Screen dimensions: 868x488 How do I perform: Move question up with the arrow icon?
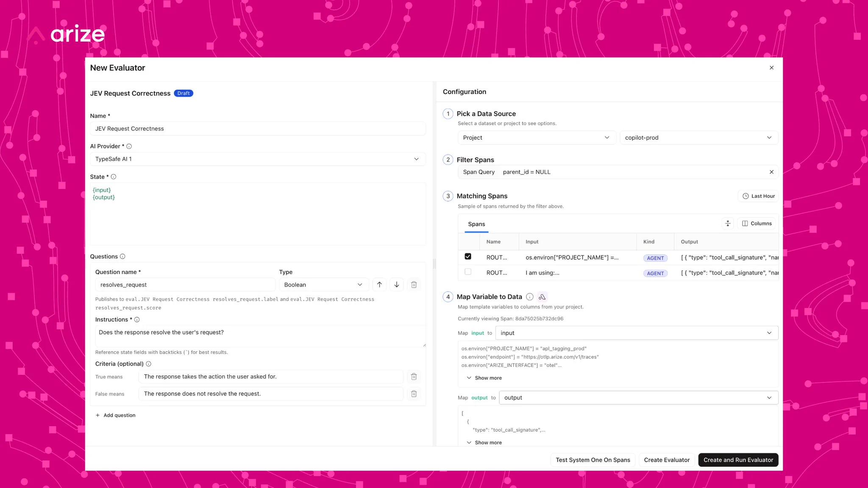[x=379, y=285]
